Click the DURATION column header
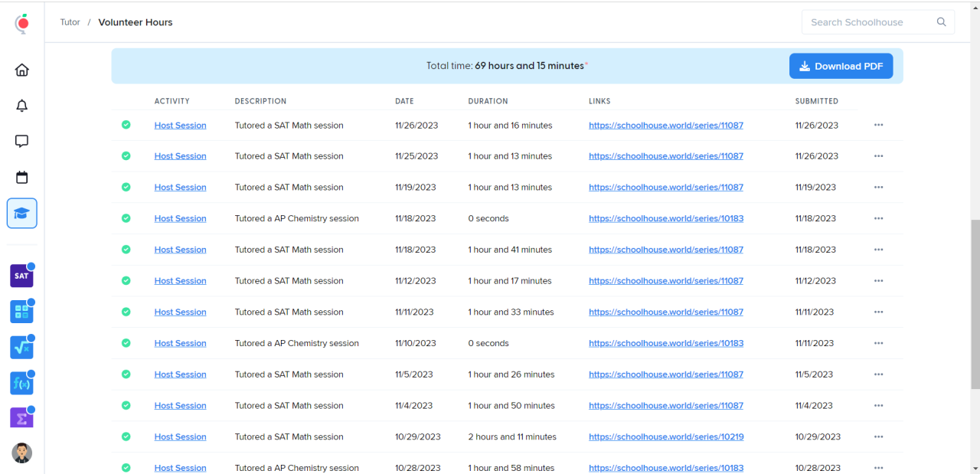The height and width of the screenshot is (474, 980). pos(488,101)
